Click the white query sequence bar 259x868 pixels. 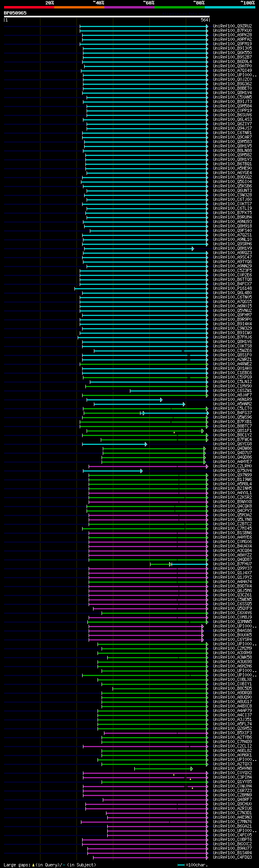pos(106,17)
